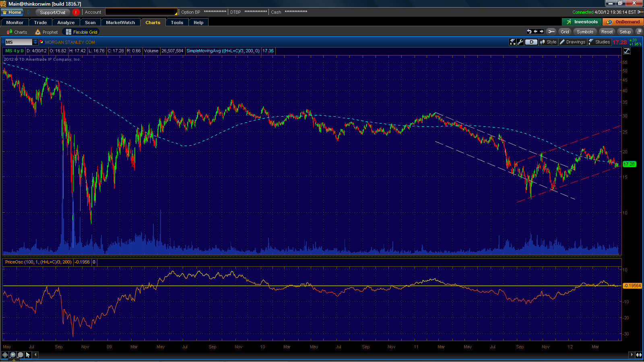Open the Tools tab

click(x=177, y=23)
